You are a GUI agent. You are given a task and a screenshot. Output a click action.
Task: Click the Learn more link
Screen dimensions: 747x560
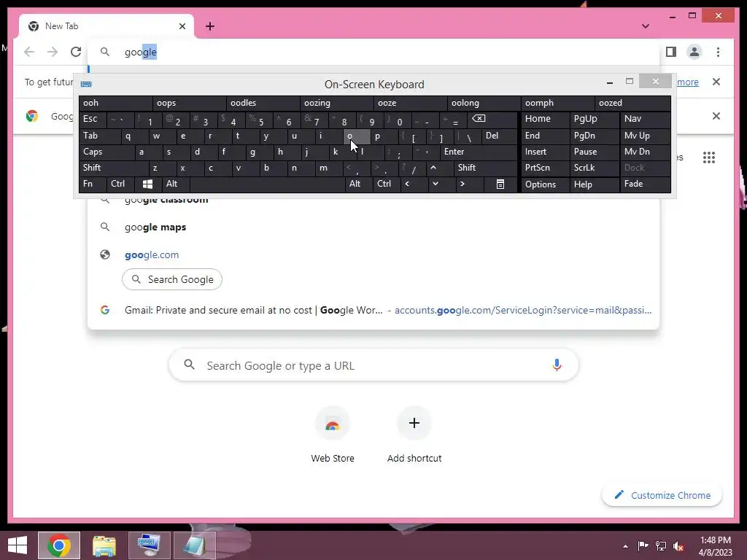(x=688, y=82)
